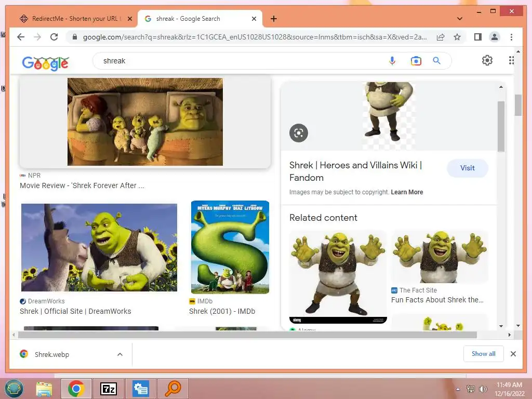
Task: View site info via the padlock icon
Action: [75, 37]
